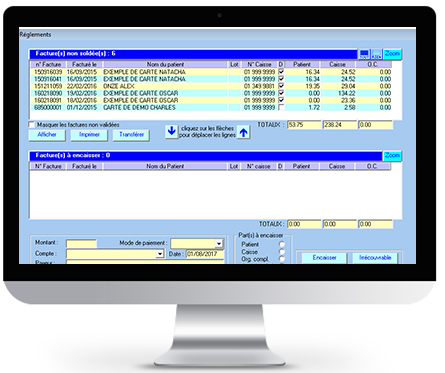Click the light blue icon next to Zoom

(x=376, y=54)
